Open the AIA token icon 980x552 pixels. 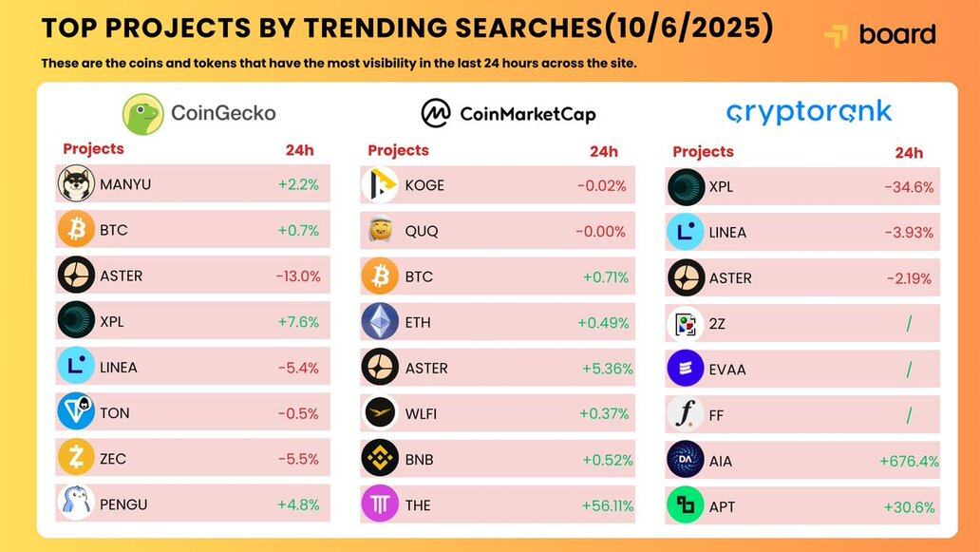tap(685, 461)
